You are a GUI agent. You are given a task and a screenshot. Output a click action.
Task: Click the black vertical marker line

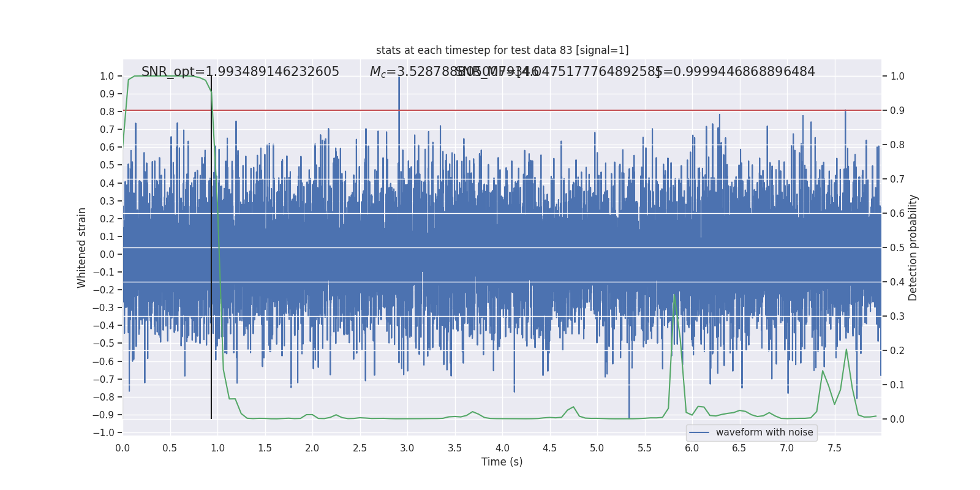tap(211, 247)
